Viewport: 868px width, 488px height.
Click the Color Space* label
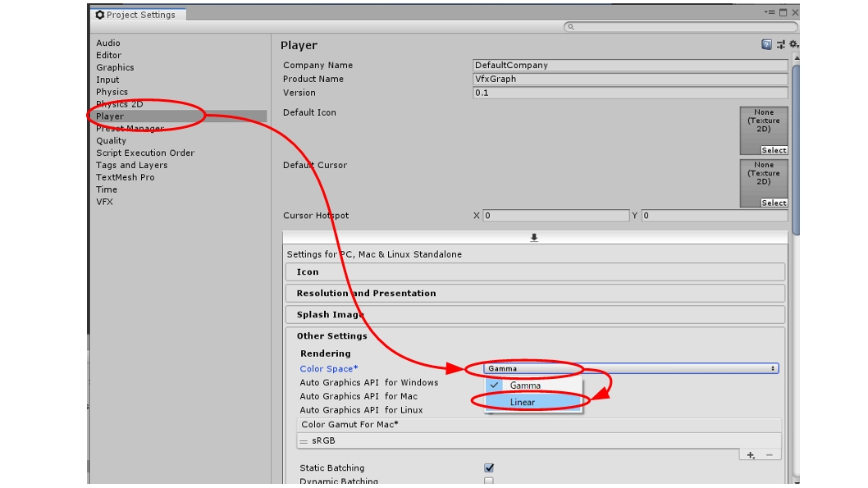tap(329, 368)
